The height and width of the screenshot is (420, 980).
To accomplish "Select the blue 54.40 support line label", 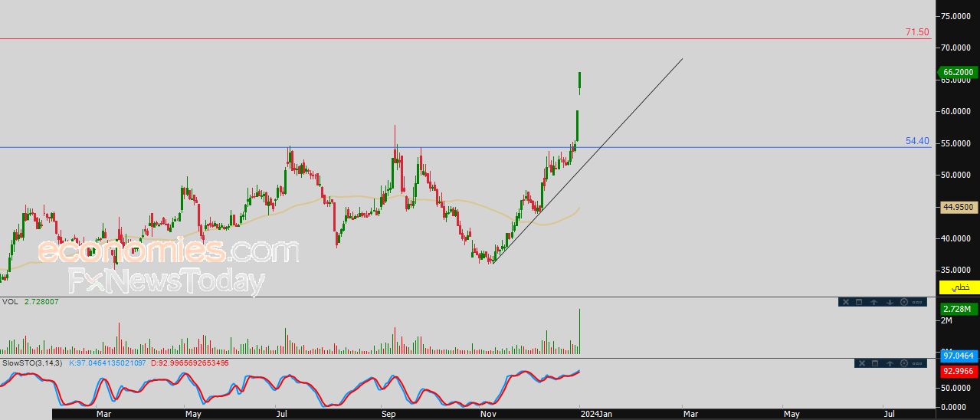I will point(917,141).
